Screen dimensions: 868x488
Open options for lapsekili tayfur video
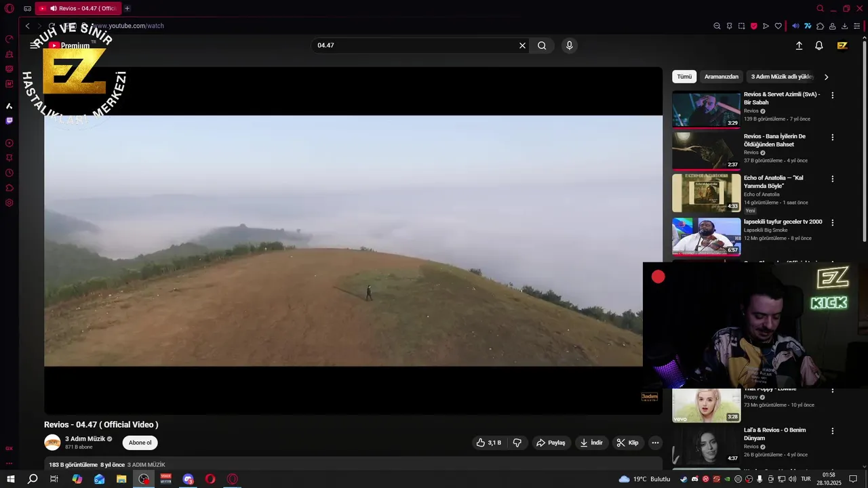click(833, 222)
